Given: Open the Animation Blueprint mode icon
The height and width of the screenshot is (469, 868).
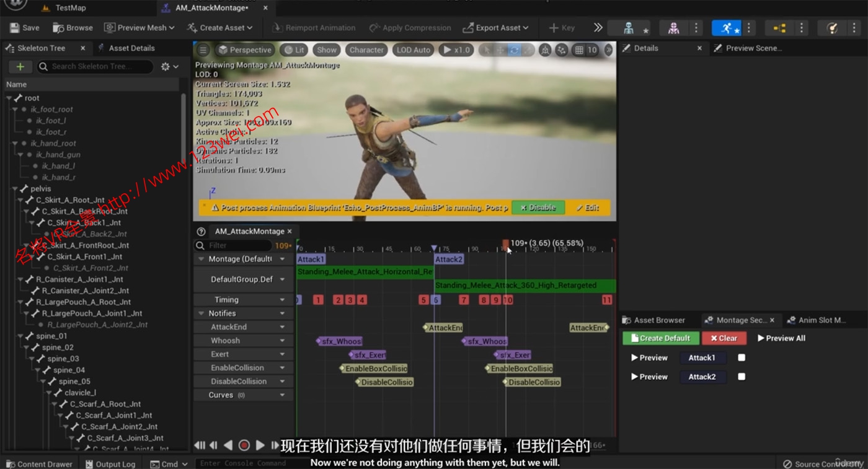Looking at the screenshot, I should coord(779,28).
